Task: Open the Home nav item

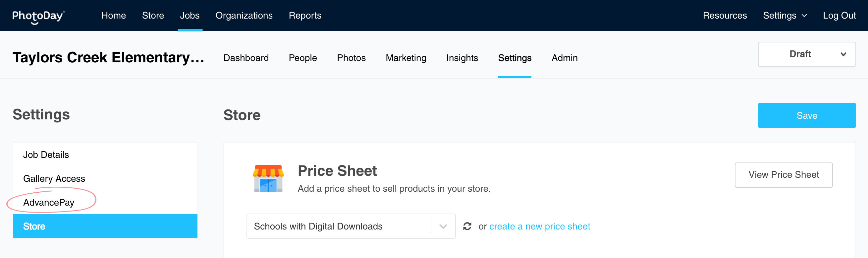Action: click(114, 16)
